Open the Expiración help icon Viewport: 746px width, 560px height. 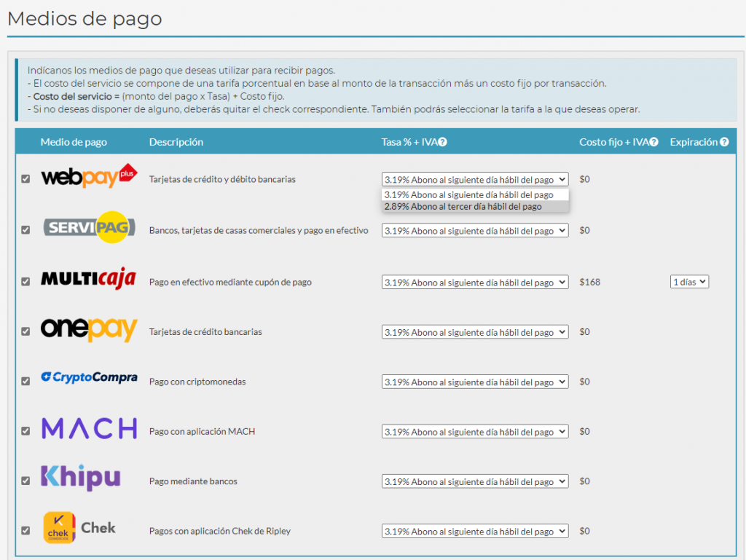click(724, 142)
